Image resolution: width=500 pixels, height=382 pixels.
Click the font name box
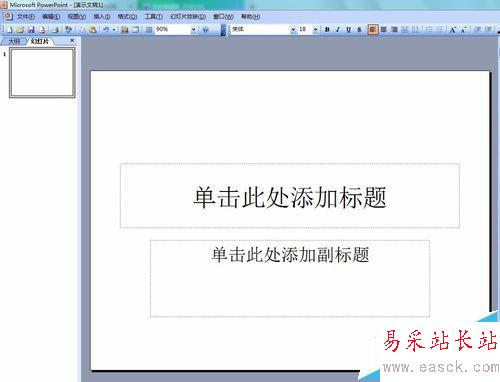[260, 30]
